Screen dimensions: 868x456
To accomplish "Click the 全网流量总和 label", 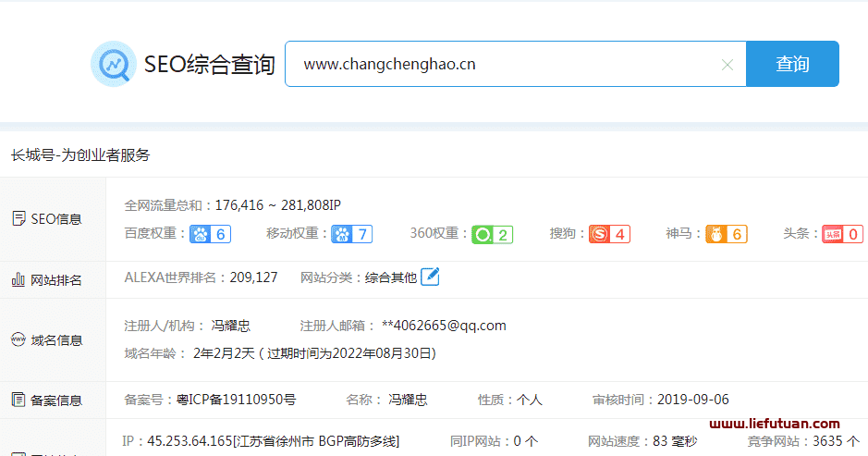I will (164, 205).
